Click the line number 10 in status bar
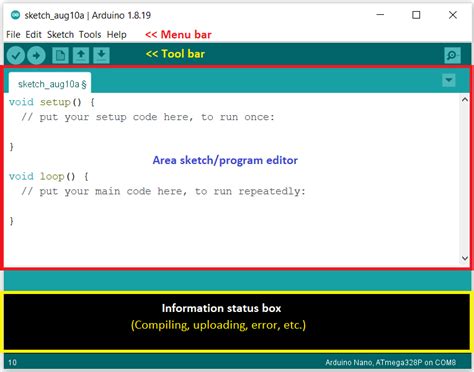 (12, 363)
